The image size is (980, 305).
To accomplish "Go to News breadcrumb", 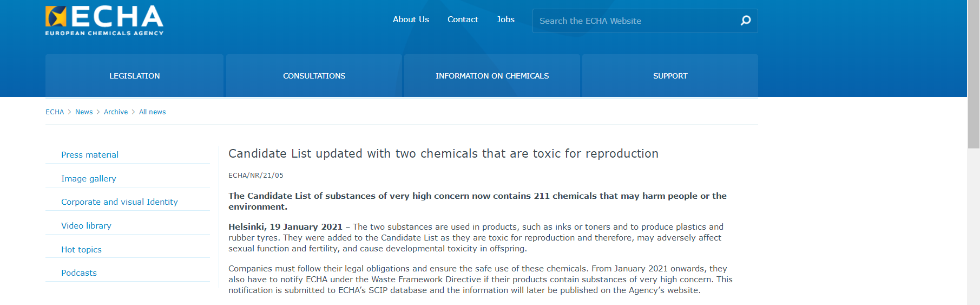I will pyautogui.click(x=84, y=112).
